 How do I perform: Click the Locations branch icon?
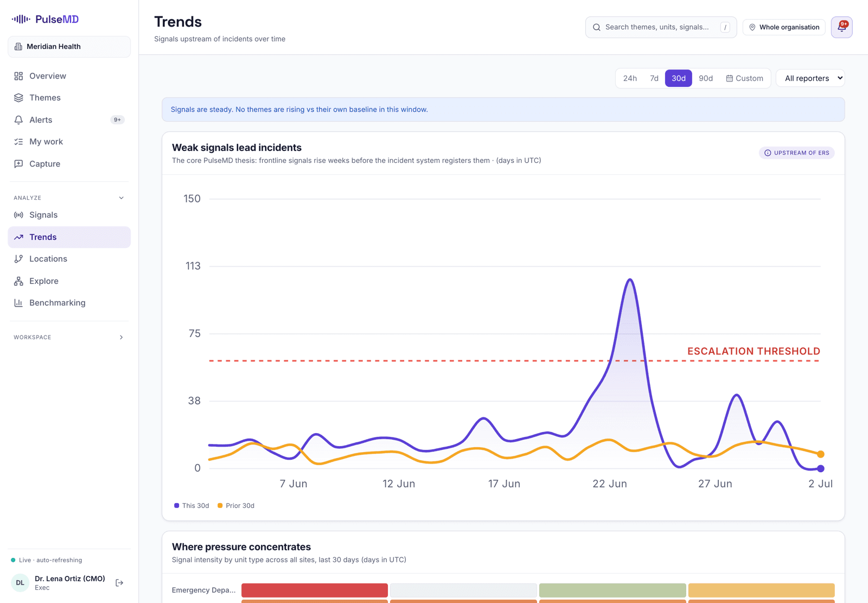18,259
